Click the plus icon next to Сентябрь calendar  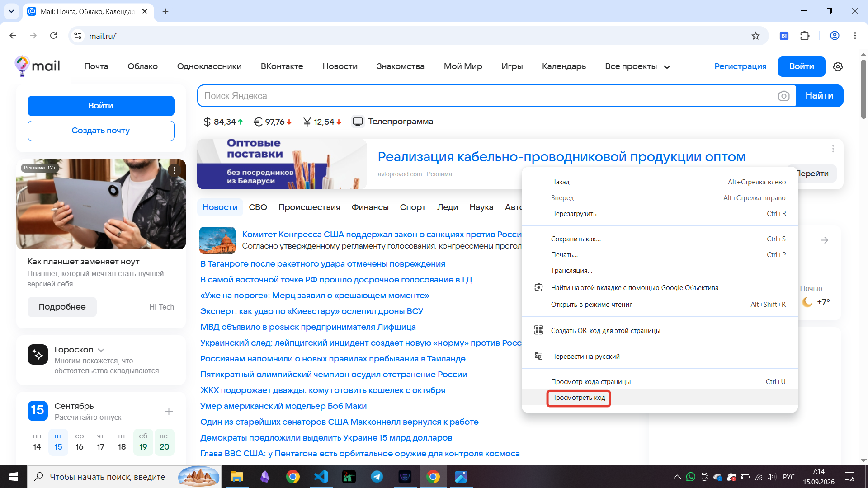click(x=169, y=411)
